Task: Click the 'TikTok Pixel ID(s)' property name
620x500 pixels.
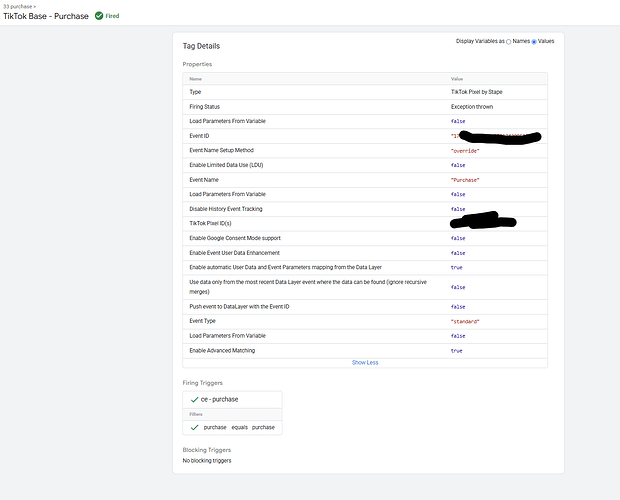Action: 210,223
